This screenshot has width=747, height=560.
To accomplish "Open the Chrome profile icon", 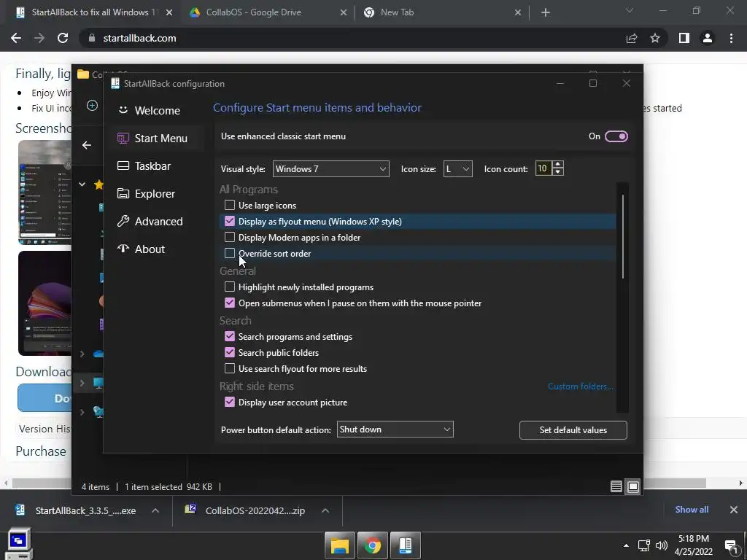I will (708, 38).
